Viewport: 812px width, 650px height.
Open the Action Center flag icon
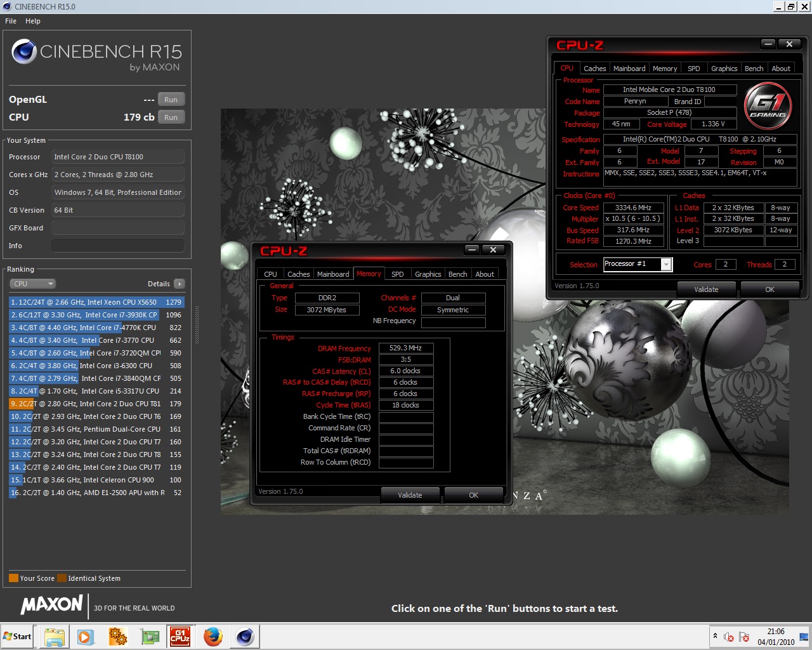point(744,637)
